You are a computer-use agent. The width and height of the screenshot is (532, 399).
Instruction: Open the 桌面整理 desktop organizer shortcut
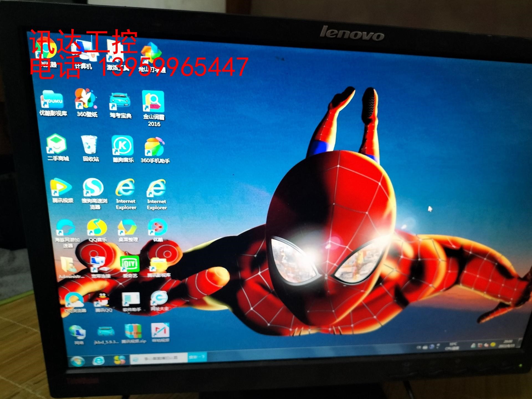pyautogui.click(x=128, y=231)
